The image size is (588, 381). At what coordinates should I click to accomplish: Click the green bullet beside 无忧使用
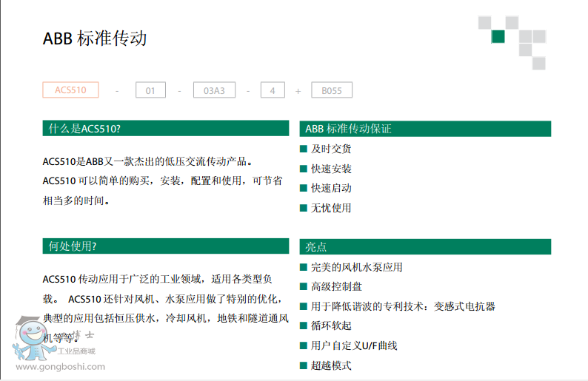tap(304, 208)
